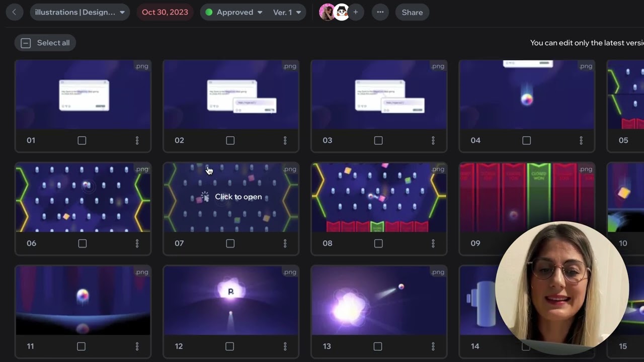This screenshot has width=644, height=362.
Task: Click the back arrow button
Action: [14, 12]
